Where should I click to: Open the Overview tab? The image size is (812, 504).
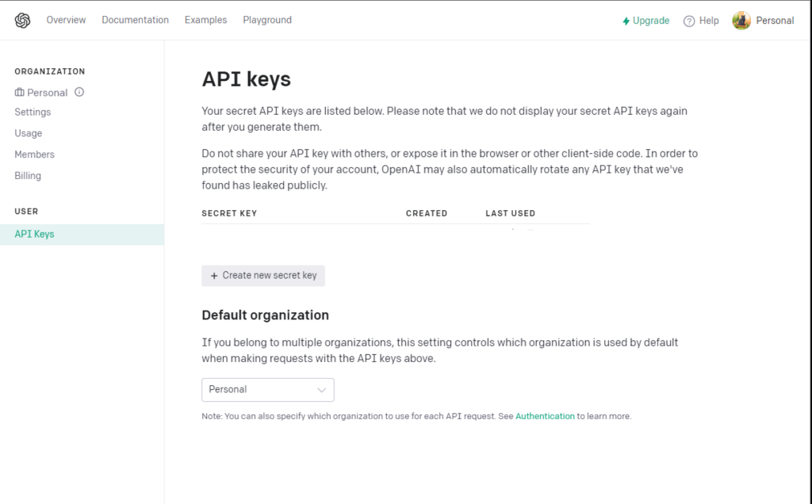click(67, 20)
